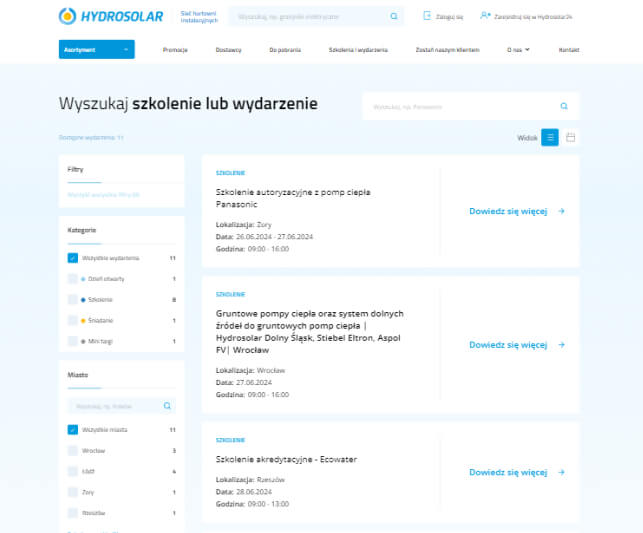Check the Szkolenie category filter
The width and height of the screenshot is (643, 533).
[x=73, y=300]
